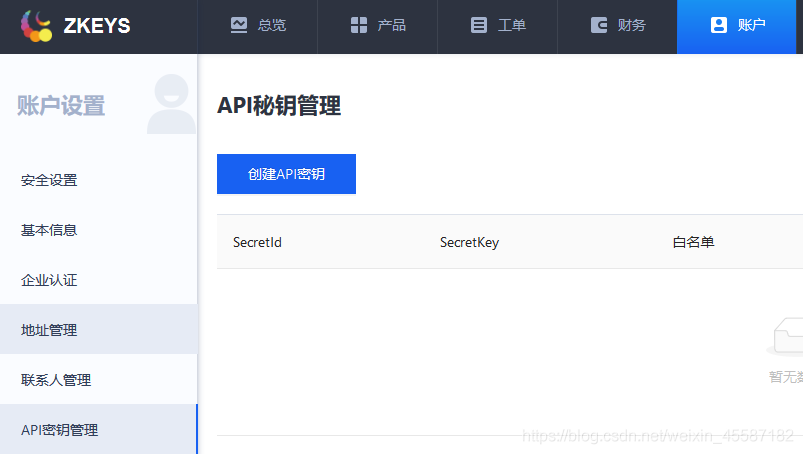Click the SecretId column header

(257, 242)
